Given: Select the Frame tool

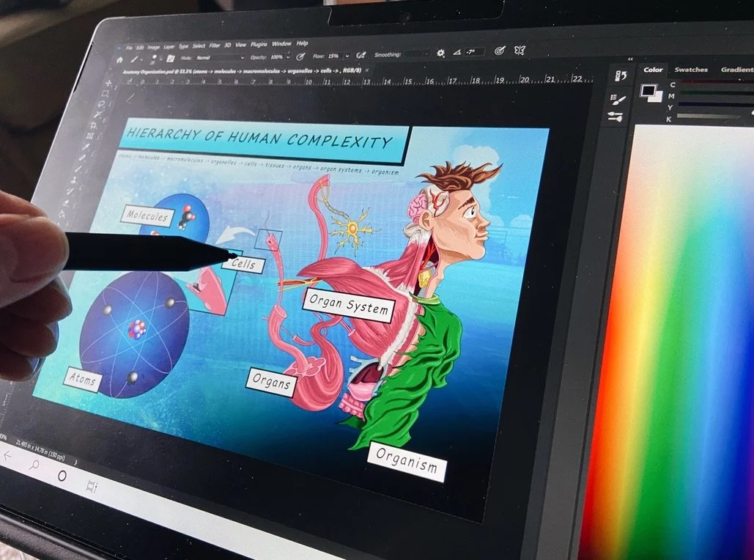Looking at the screenshot, I should (89, 136).
